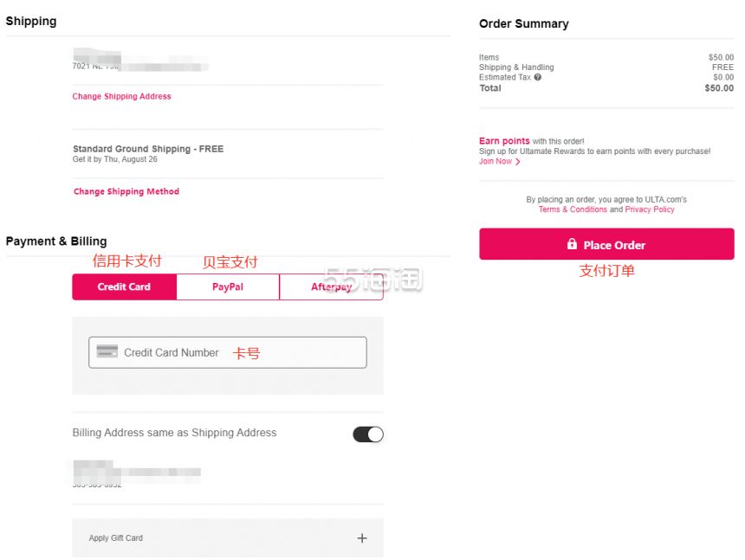This screenshot has width=745, height=560.
Task: Open Change Shipping Address link
Action: point(121,96)
